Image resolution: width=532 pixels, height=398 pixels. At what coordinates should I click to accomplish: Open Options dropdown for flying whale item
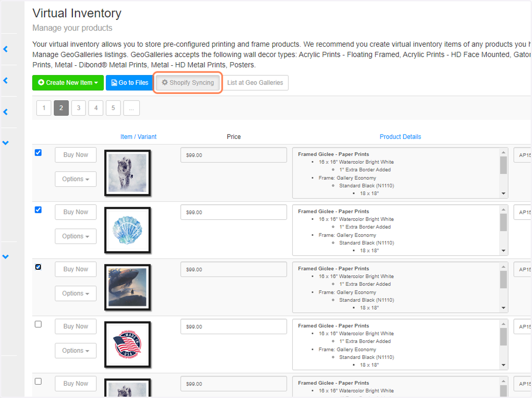(x=76, y=294)
